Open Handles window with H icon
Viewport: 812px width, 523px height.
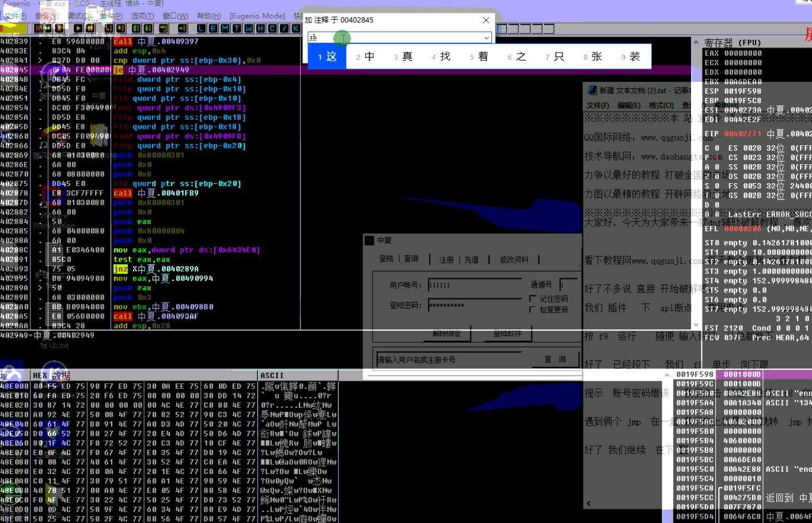[260, 28]
